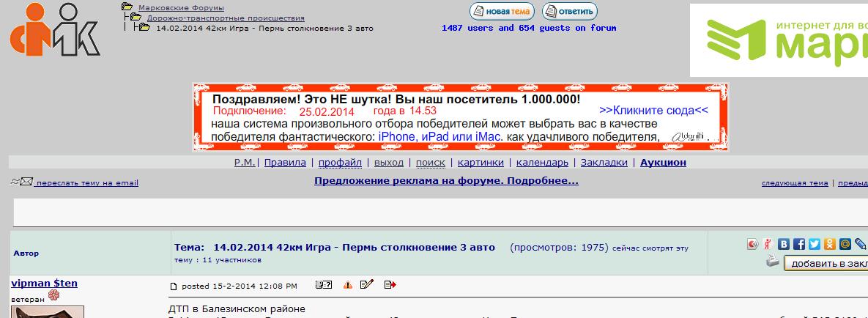Click the VK share icon

[784, 245]
